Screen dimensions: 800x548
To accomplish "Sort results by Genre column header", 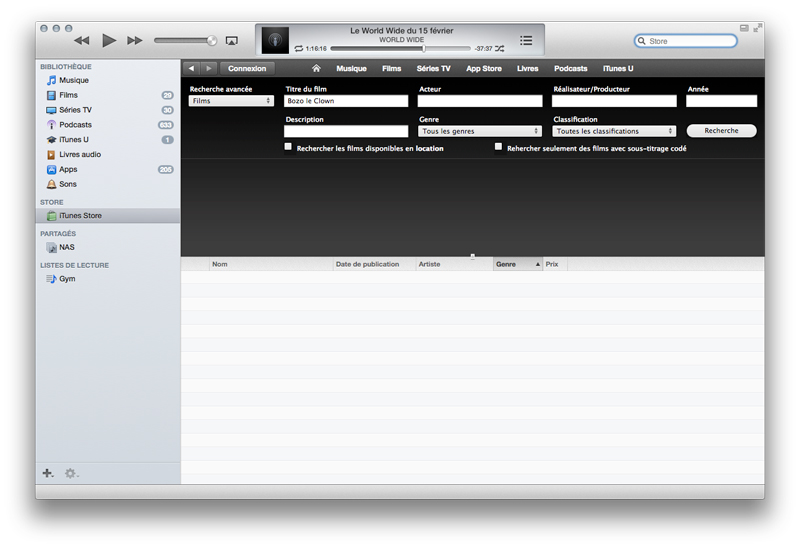I will pyautogui.click(x=517, y=264).
